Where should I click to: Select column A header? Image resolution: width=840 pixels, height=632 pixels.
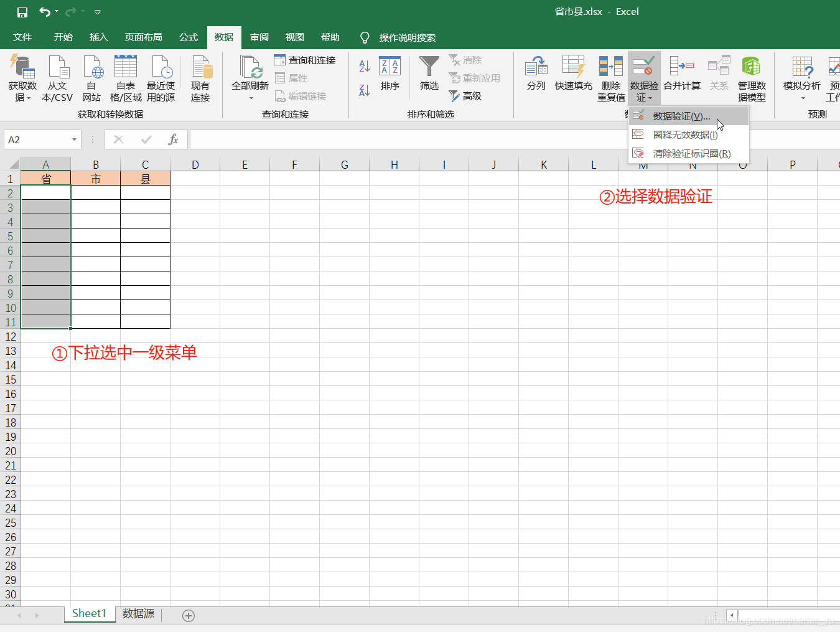coord(46,164)
